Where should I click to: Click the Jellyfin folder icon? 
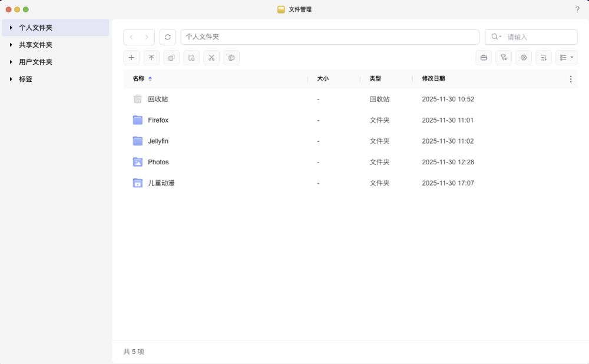point(137,141)
